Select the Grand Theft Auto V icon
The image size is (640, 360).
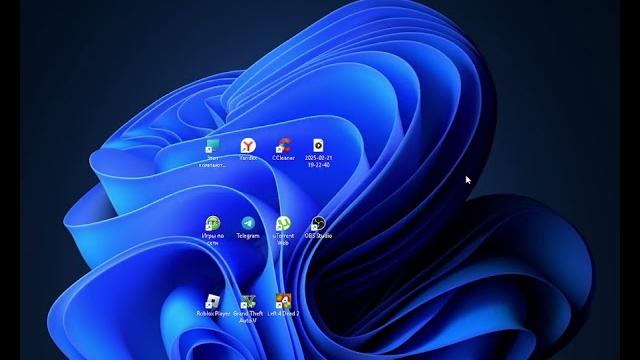[x=248, y=302]
